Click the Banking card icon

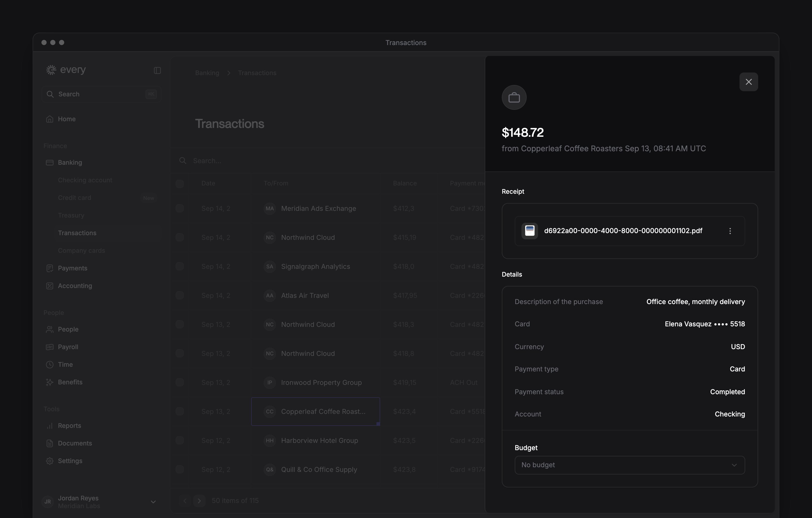click(49, 163)
